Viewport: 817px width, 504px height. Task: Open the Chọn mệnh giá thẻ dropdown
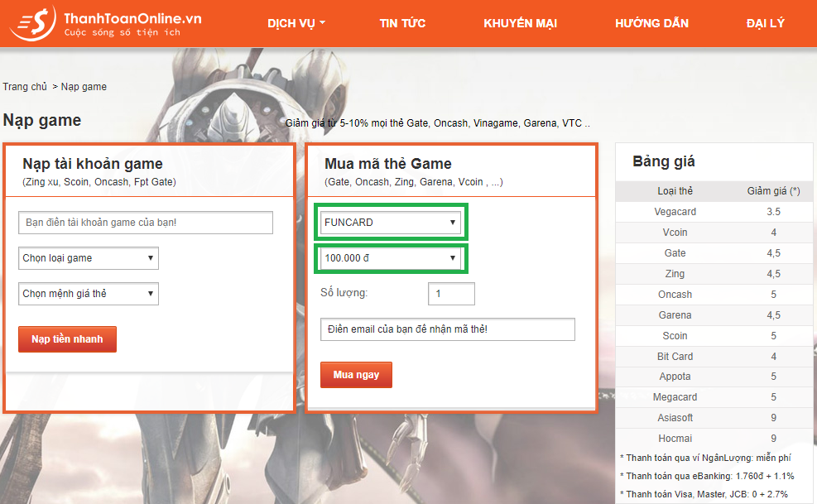pos(88,294)
